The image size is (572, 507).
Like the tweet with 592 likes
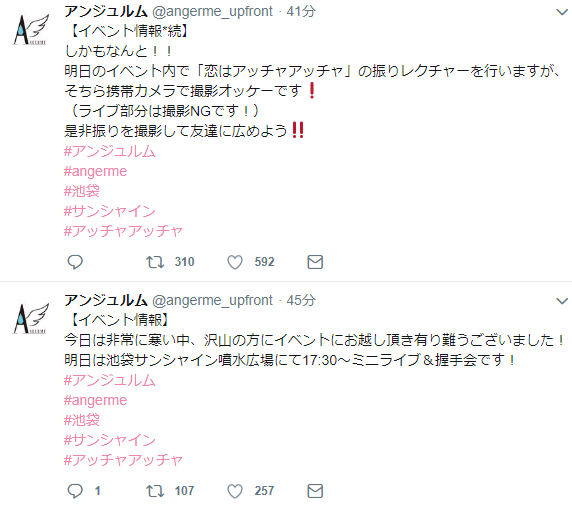click(x=235, y=262)
